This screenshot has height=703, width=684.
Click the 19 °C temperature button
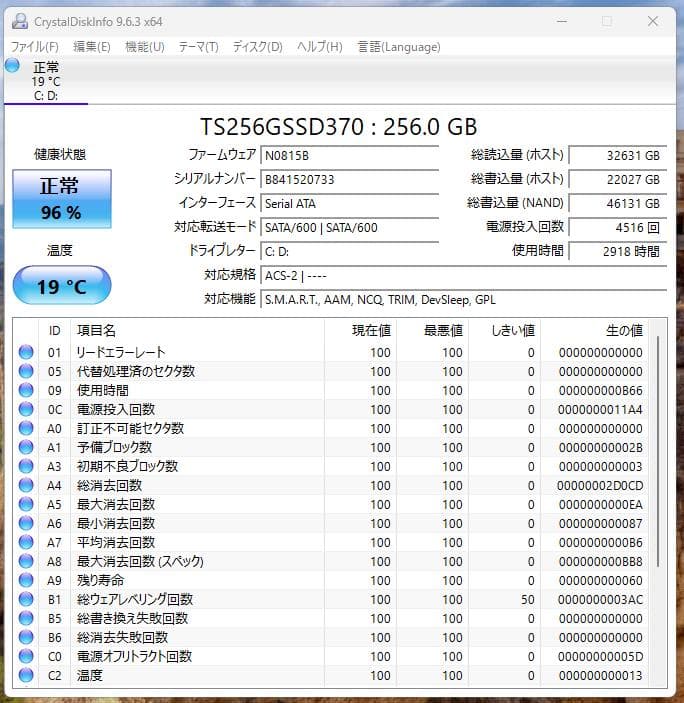[61, 286]
